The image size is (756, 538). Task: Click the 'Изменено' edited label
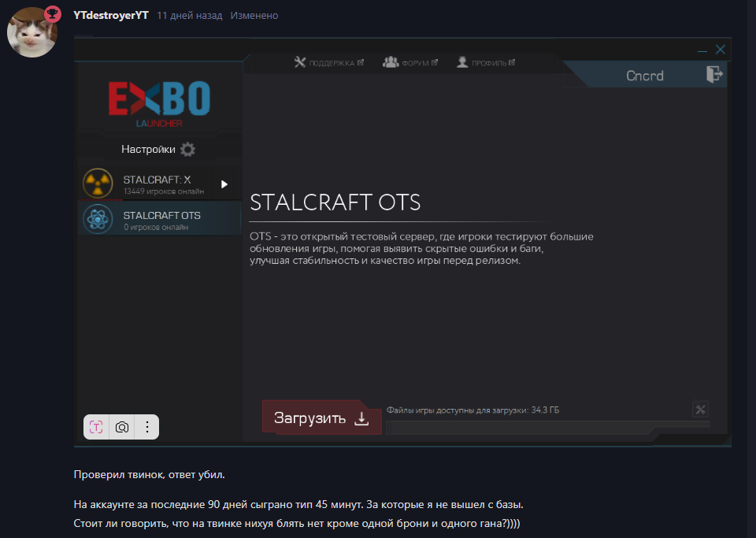click(x=254, y=16)
